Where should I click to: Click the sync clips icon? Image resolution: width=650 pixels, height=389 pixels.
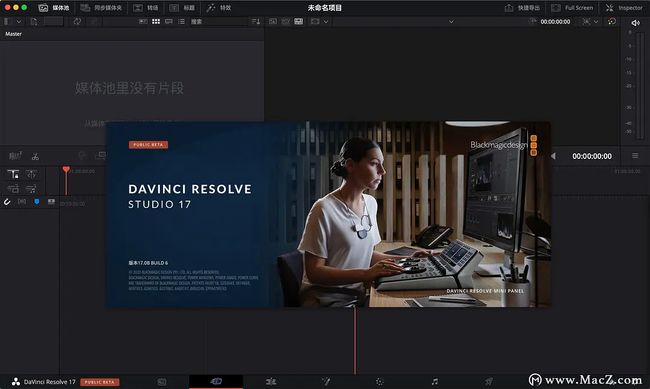coord(77,22)
